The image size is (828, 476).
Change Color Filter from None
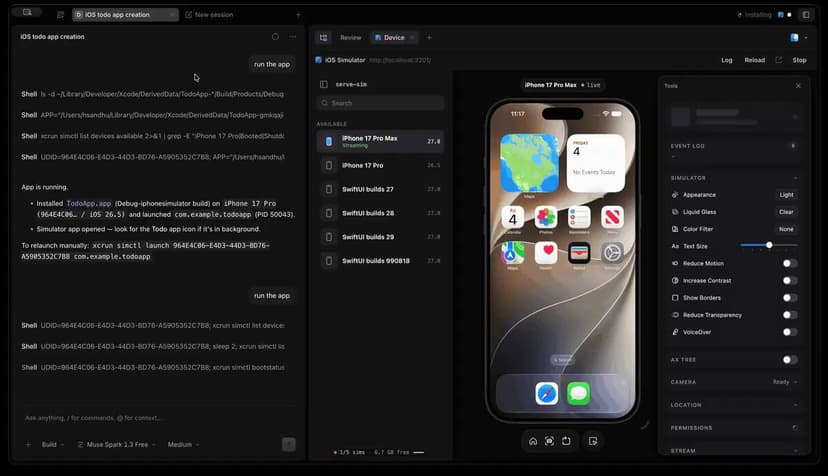coord(786,229)
